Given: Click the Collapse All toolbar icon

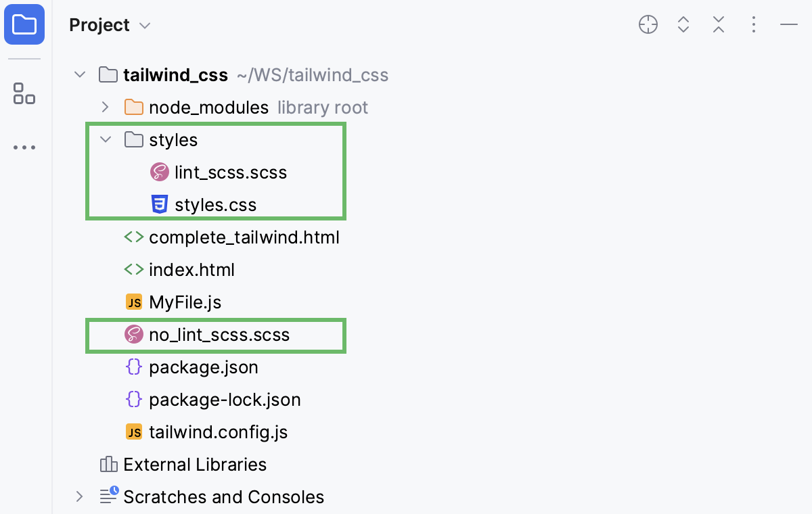Looking at the screenshot, I should point(719,24).
